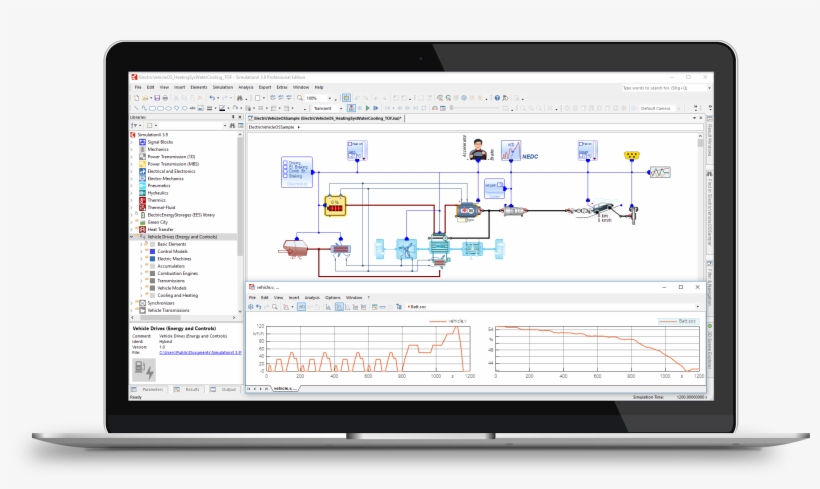The width and height of the screenshot is (820, 489).
Task: Click the yellow connector block
Action: [x=632, y=155]
